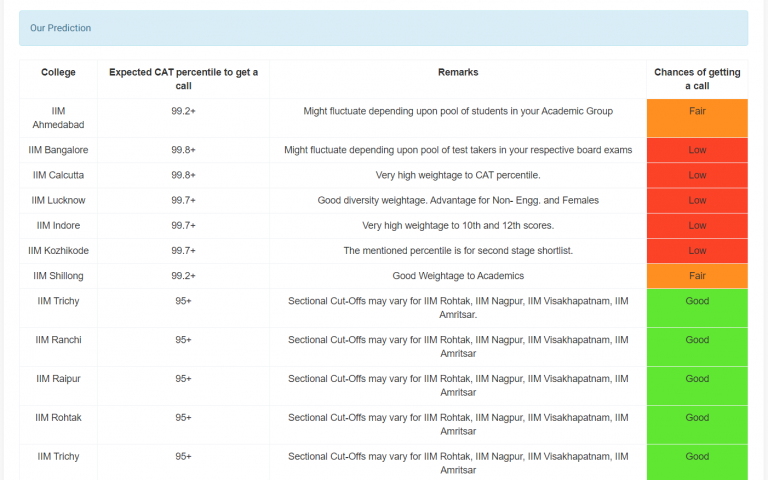Click the 99.8+ percentile for IIM Bangalore
The image size is (768, 480).
(x=183, y=150)
